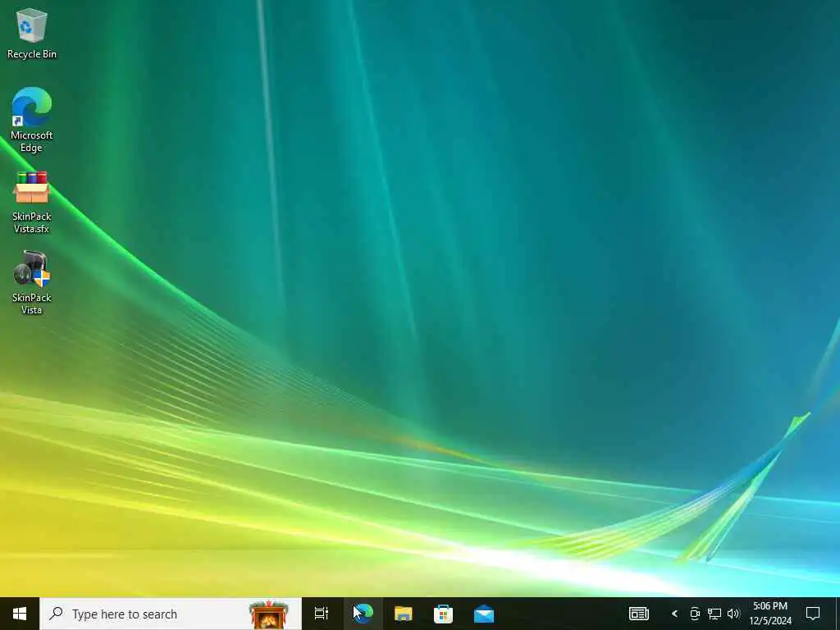Screen dimensions: 840x630
Task: Open the volume control speaker icon
Action: point(733,614)
